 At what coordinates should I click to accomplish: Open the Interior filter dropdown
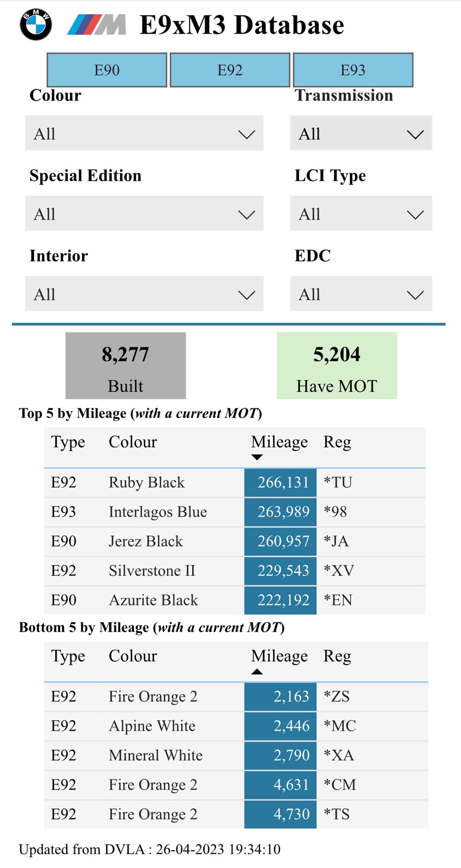[x=144, y=294]
